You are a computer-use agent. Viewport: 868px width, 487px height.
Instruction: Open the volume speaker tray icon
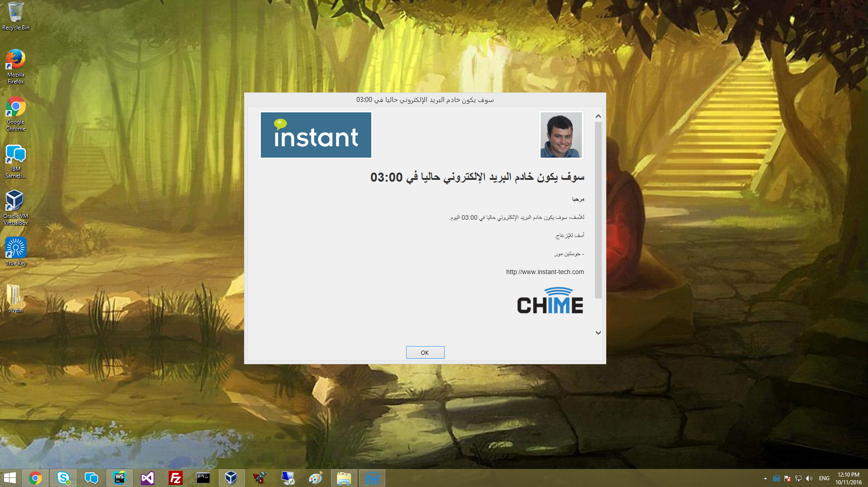tap(809, 478)
